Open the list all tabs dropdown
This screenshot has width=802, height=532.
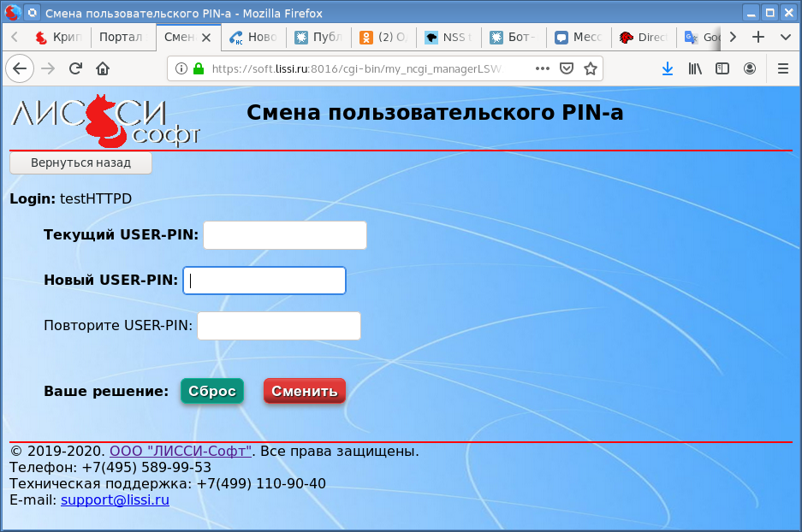[785, 38]
